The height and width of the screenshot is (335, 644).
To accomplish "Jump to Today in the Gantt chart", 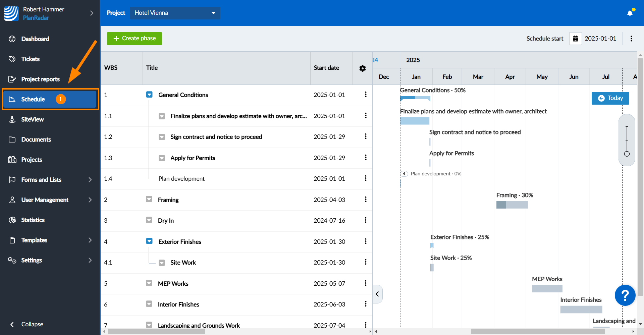I will pyautogui.click(x=610, y=98).
